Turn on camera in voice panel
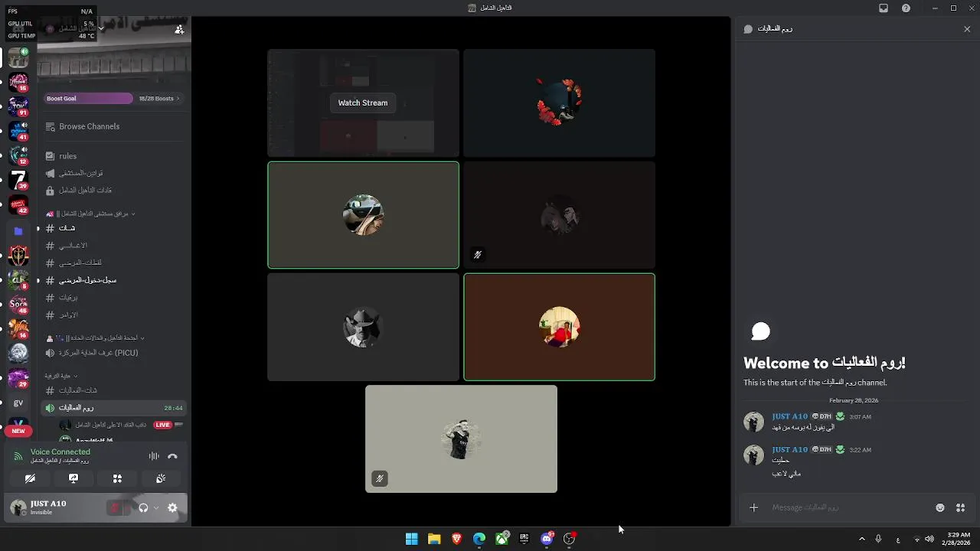This screenshot has height=551, width=980. click(30, 478)
